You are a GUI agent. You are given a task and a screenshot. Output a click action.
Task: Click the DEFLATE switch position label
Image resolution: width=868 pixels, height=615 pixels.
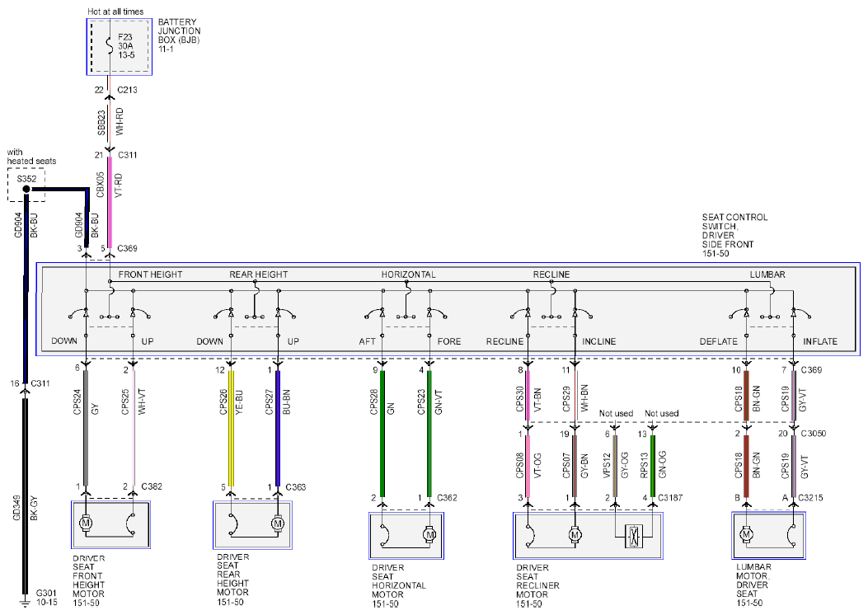pyautogui.click(x=719, y=341)
